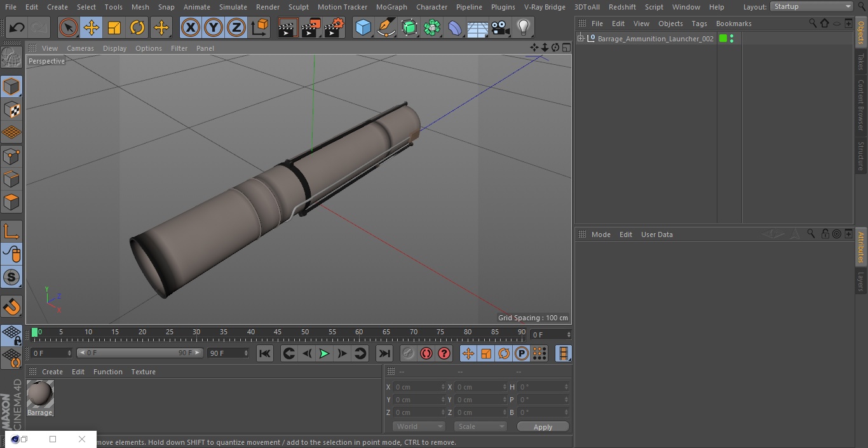Activate the Move tool

point(92,27)
